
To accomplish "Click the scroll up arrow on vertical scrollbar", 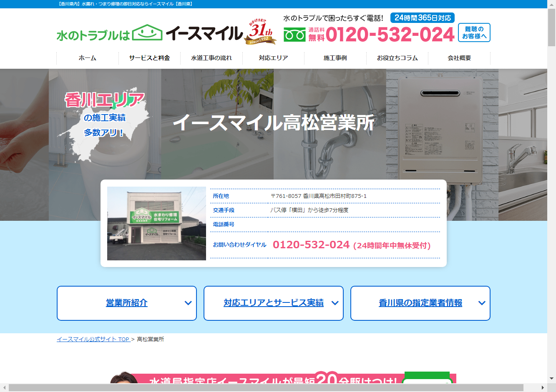I will (x=551, y=4).
